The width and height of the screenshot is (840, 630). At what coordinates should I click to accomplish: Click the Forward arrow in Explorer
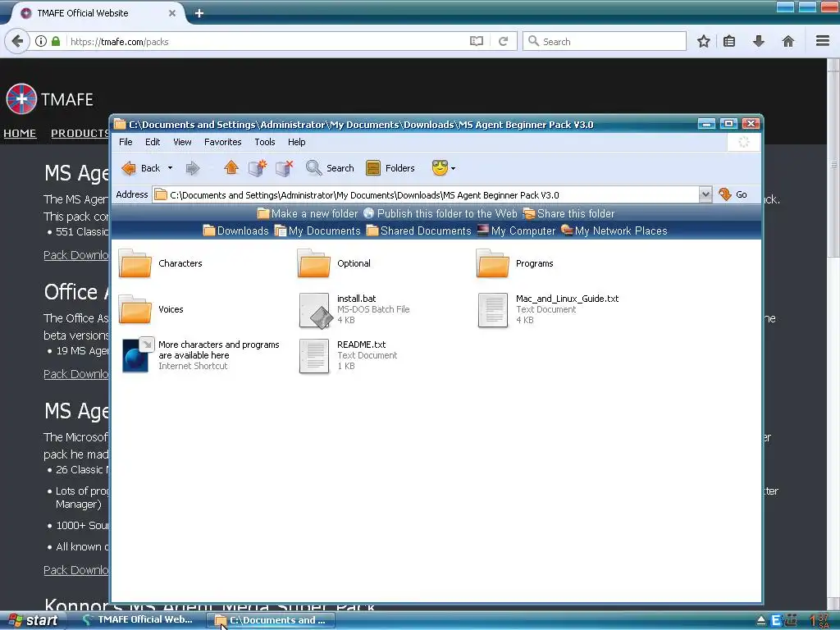tap(192, 168)
